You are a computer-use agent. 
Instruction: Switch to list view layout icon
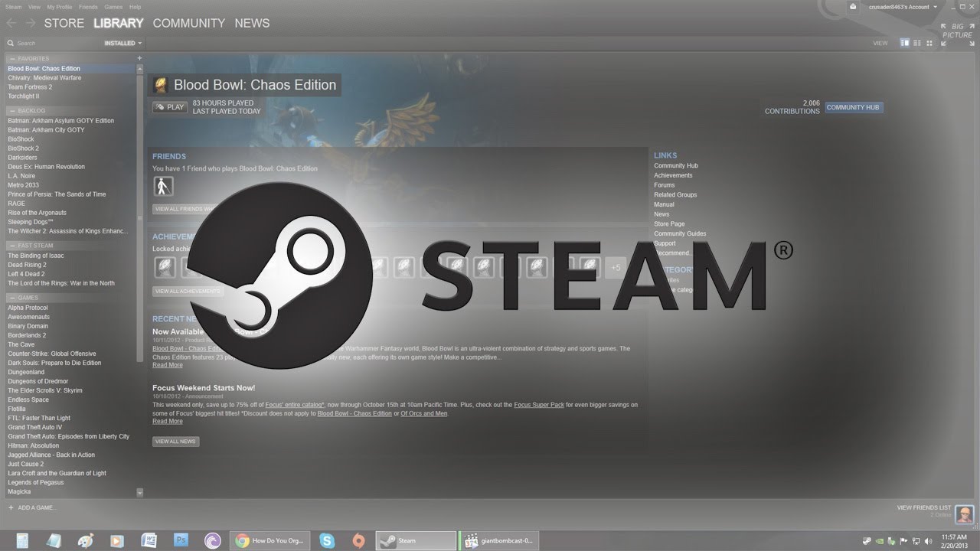[x=917, y=43]
